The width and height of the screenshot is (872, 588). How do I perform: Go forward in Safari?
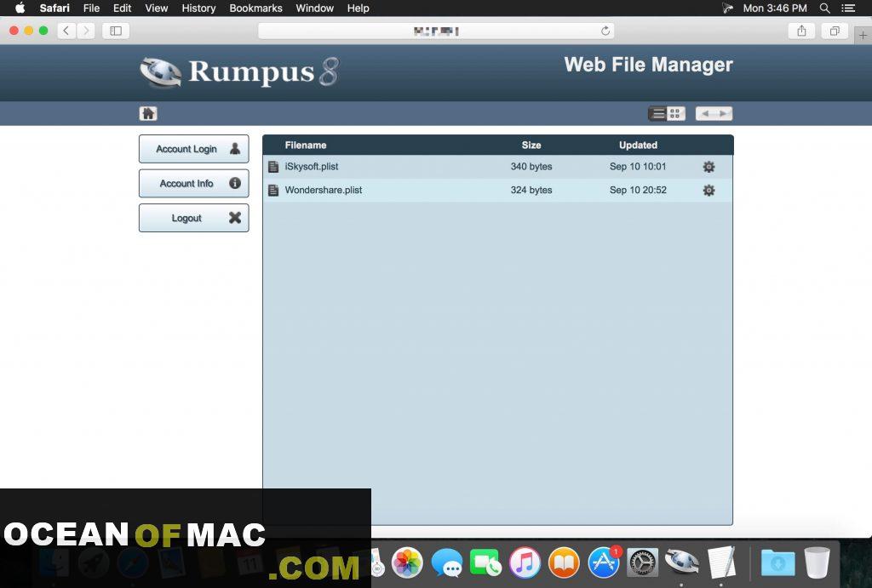click(86, 31)
